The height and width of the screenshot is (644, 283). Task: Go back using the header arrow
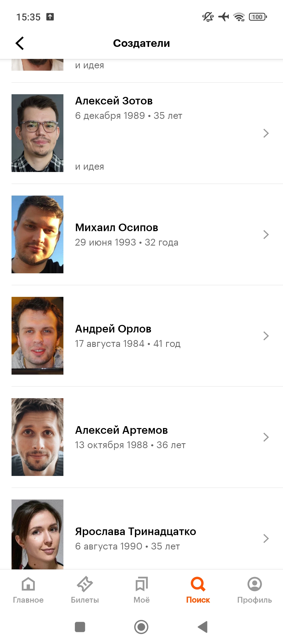click(x=20, y=43)
